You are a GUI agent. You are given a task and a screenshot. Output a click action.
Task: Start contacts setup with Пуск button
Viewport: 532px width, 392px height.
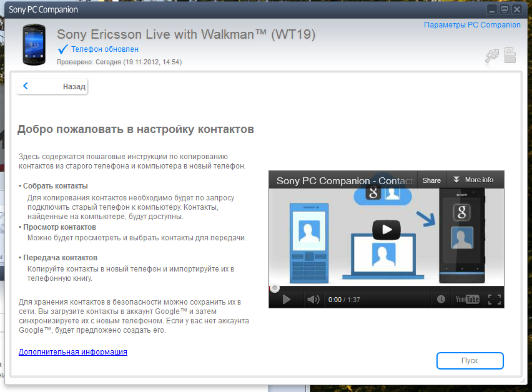470,360
